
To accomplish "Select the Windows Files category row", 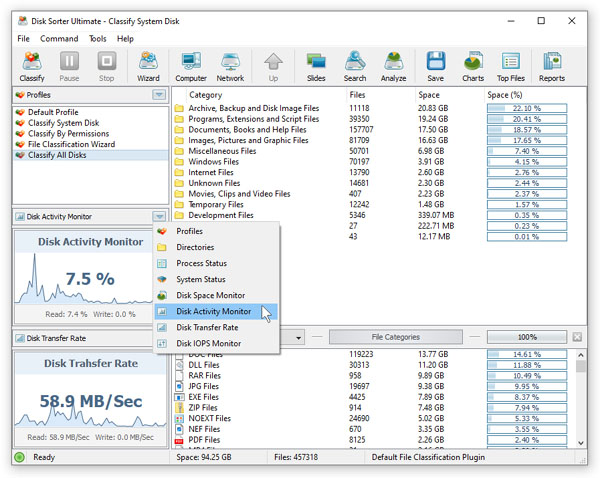I will pos(370,162).
